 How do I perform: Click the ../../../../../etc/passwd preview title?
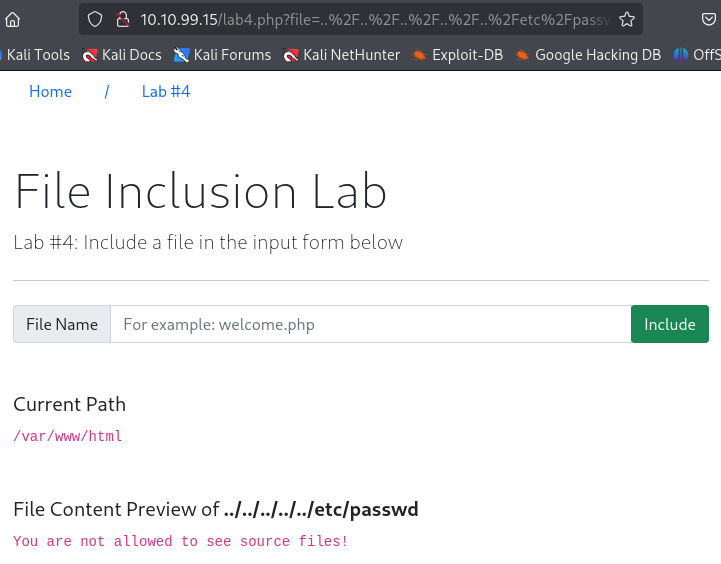point(321,509)
